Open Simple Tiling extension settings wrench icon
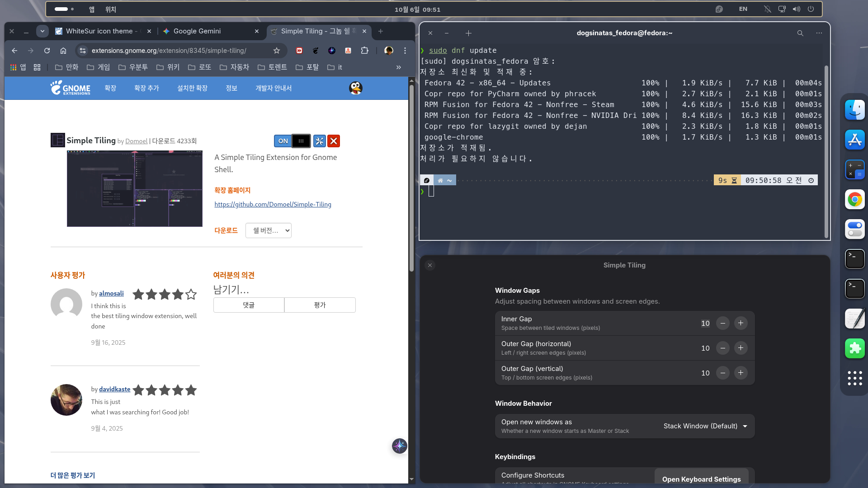 pyautogui.click(x=319, y=141)
